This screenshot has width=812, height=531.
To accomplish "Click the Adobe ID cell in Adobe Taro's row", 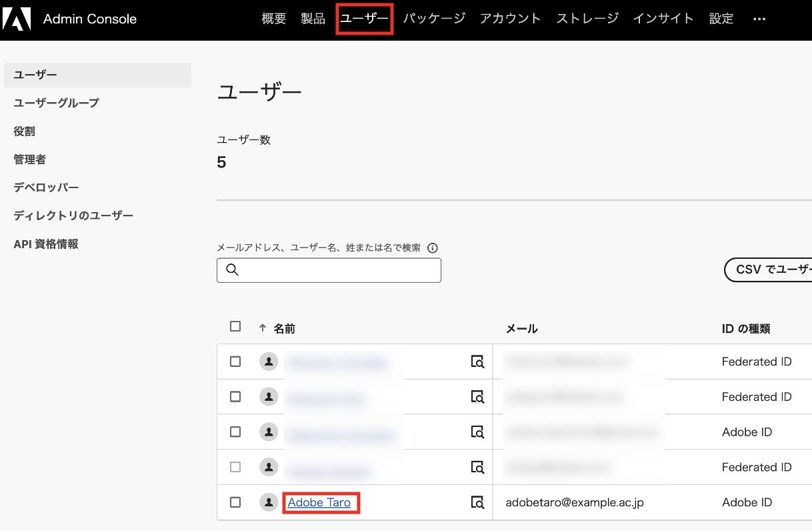I will (x=747, y=502).
